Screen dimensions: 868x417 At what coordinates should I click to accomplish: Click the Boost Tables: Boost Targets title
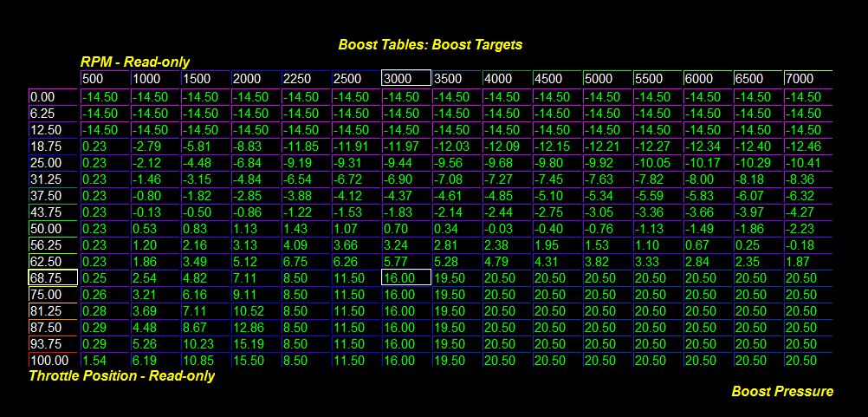[x=430, y=44]
